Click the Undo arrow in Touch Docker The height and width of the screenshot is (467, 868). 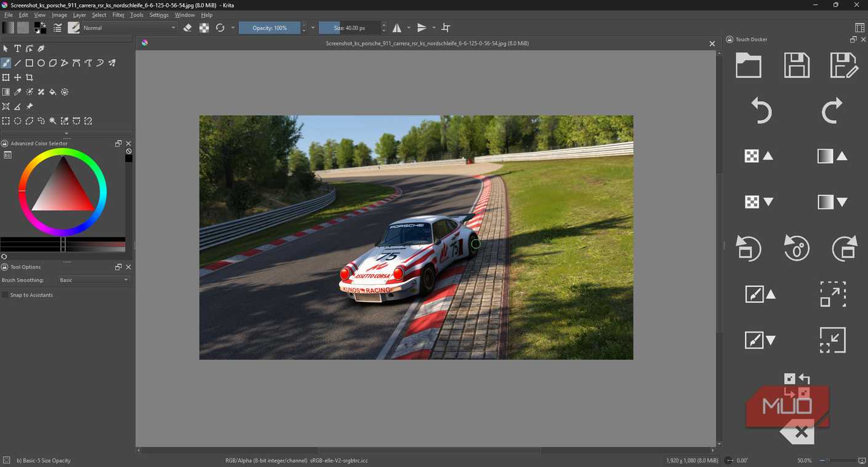tap(762, 111)
